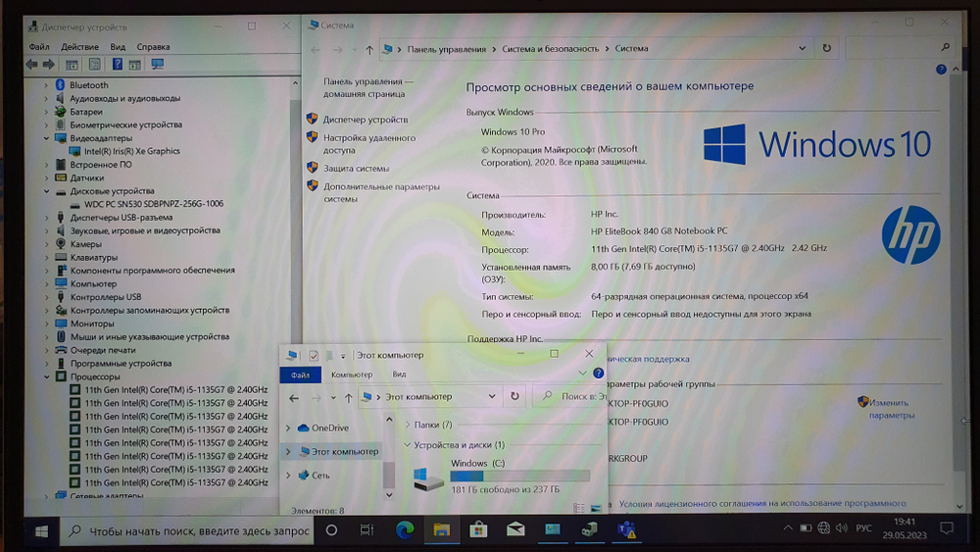
Task: Click Панель управления breadcrumb in address bar
Action: (446, 49)
